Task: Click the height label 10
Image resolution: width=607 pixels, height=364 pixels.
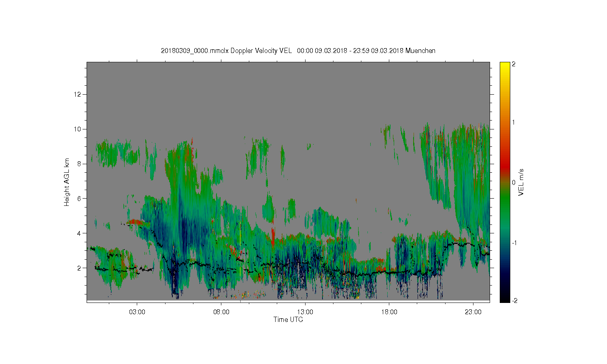Action: click(x=78, y=129)
